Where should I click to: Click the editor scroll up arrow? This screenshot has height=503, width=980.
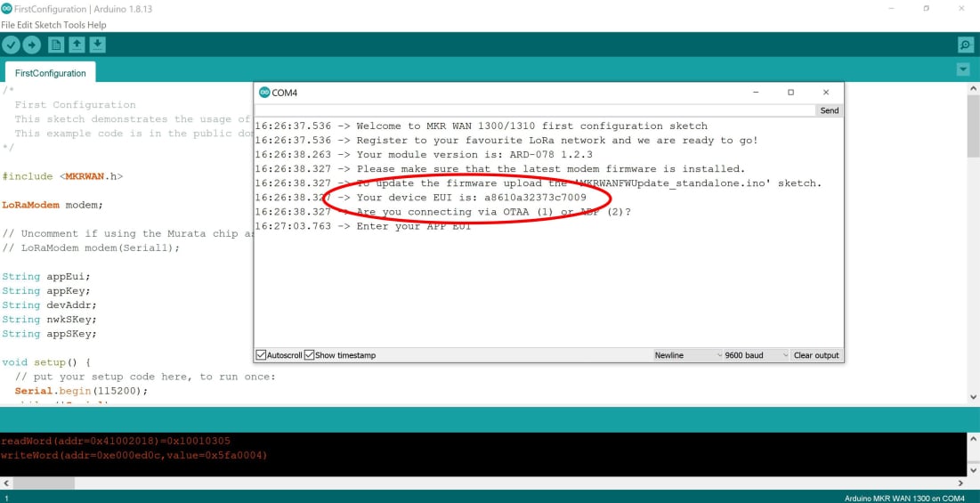[974, 89]
